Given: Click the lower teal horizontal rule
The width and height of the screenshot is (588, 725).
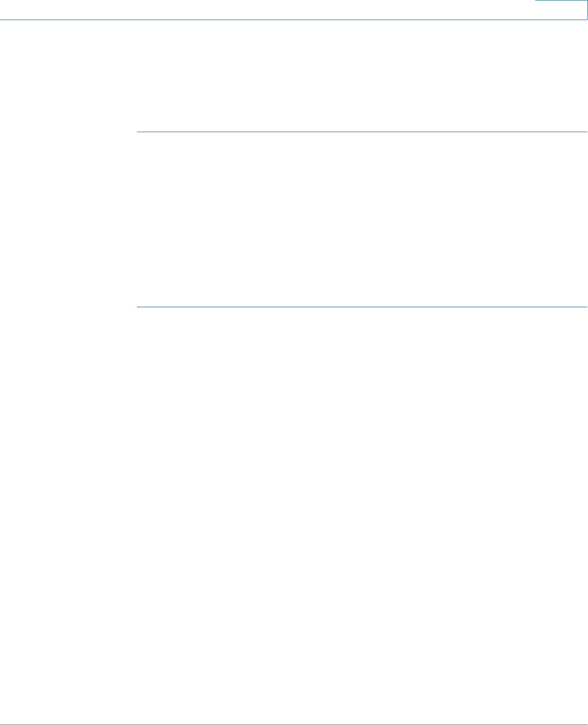Looking at the screenshot, I should click(x=362, y=307).
